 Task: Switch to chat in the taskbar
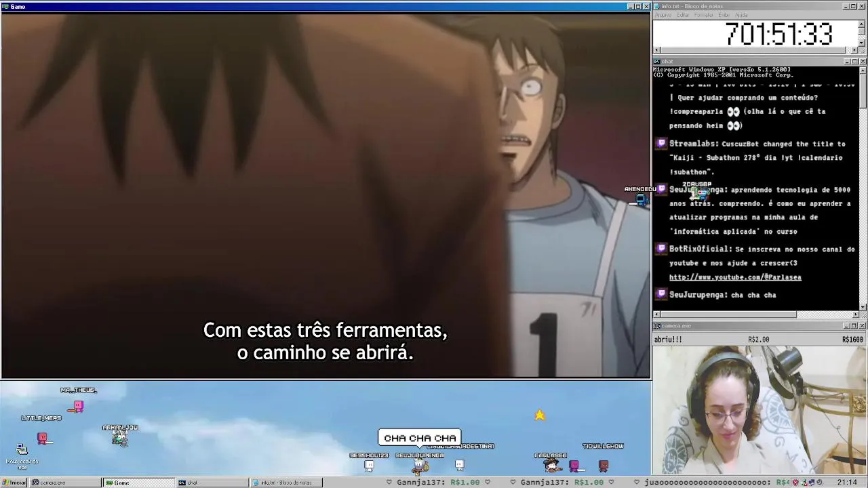[212, 483]
